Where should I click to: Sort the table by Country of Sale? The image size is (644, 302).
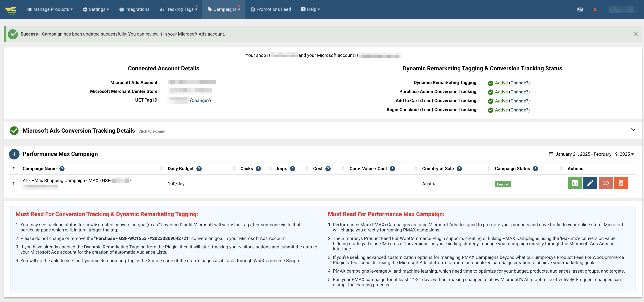[488, 169]
